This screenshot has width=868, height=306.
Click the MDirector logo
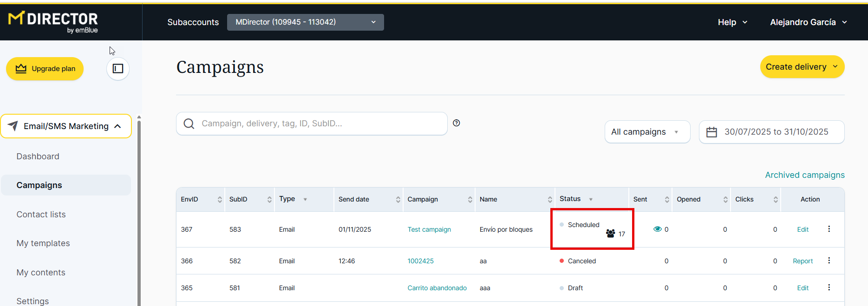tap(53, 22)
